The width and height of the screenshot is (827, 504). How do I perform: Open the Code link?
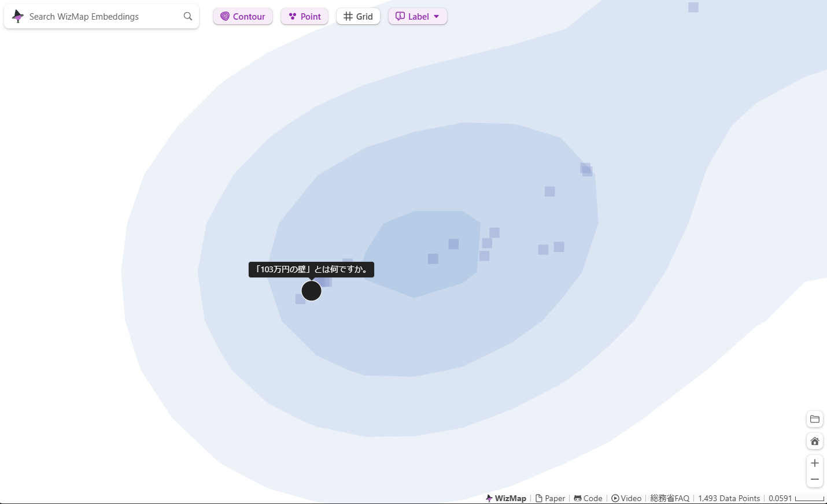point(588,498)
